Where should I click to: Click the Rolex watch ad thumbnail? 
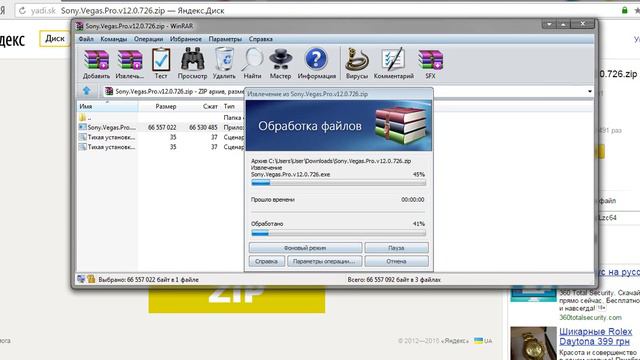click(x=533, y=343)
